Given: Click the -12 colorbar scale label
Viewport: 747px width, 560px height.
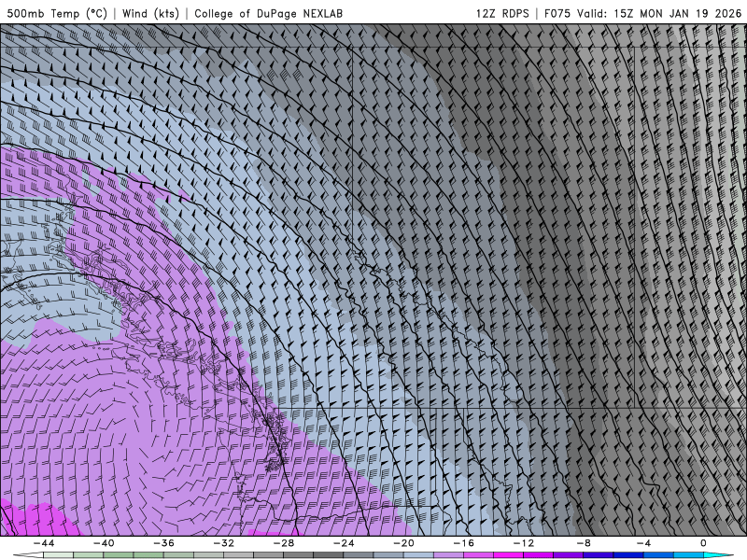Looking at the screenshot, I should point(524,543).
